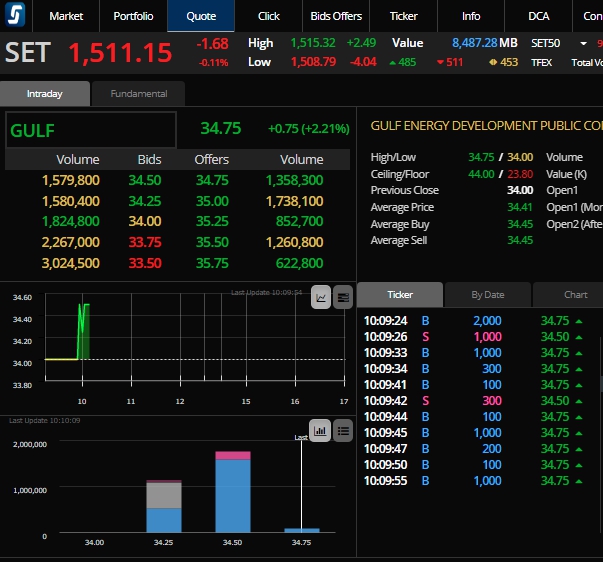Click the SET50 index label
The width and height of the screenshot is (603, 562).
pos(545,43)
